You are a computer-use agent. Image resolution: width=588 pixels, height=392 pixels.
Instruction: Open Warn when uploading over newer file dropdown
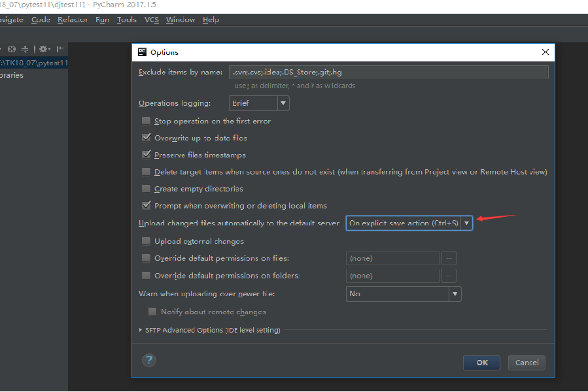click(404, 294)
